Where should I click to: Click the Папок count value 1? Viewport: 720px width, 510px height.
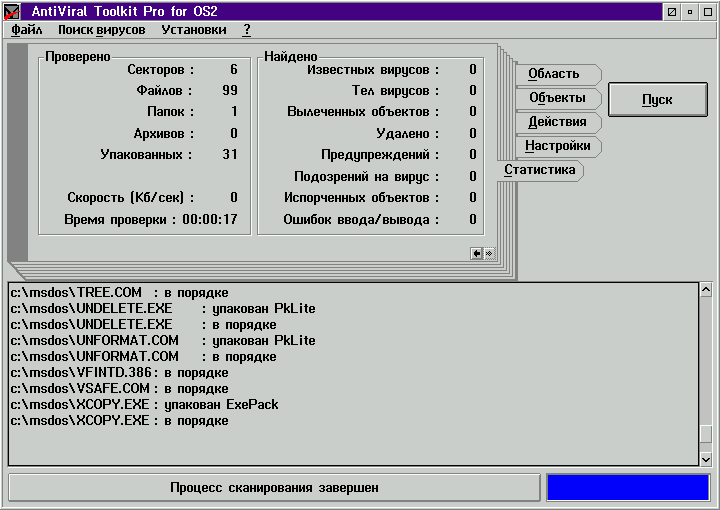point(234,112)
